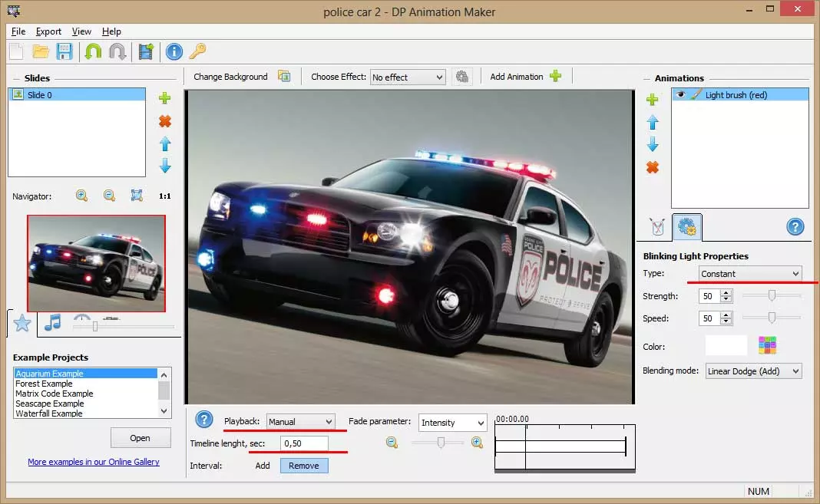The width and height of the screenshot is (820, 504).
Task: Click the Add Animation label button
Action: coord(516,77)
